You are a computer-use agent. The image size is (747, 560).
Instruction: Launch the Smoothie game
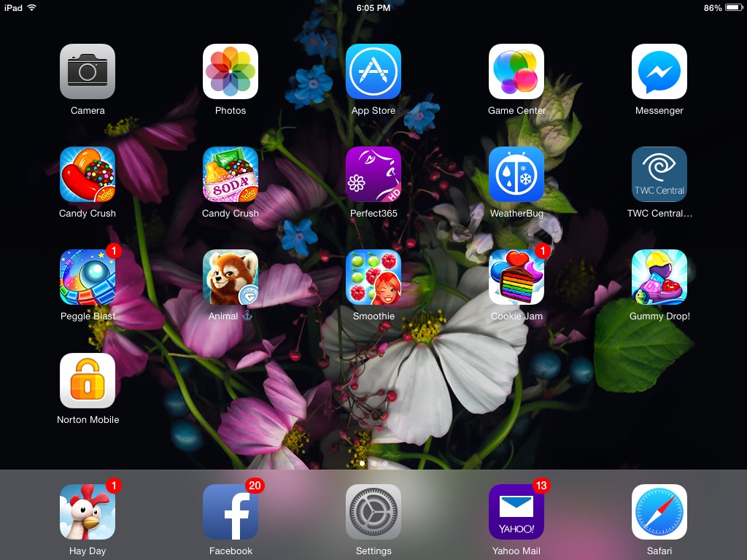point(373,277)
